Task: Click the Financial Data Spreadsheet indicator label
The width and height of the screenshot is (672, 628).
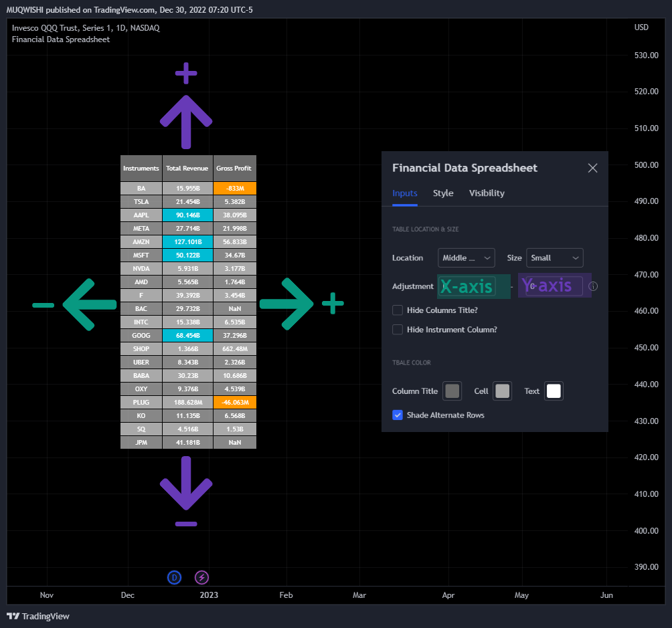Action: pos(61,39)
